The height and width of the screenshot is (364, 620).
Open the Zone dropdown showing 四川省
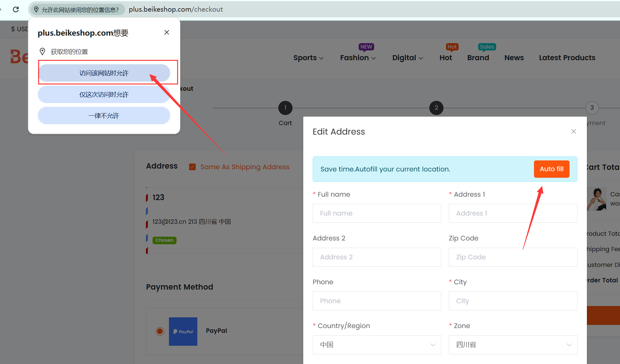tap(513, 345)
